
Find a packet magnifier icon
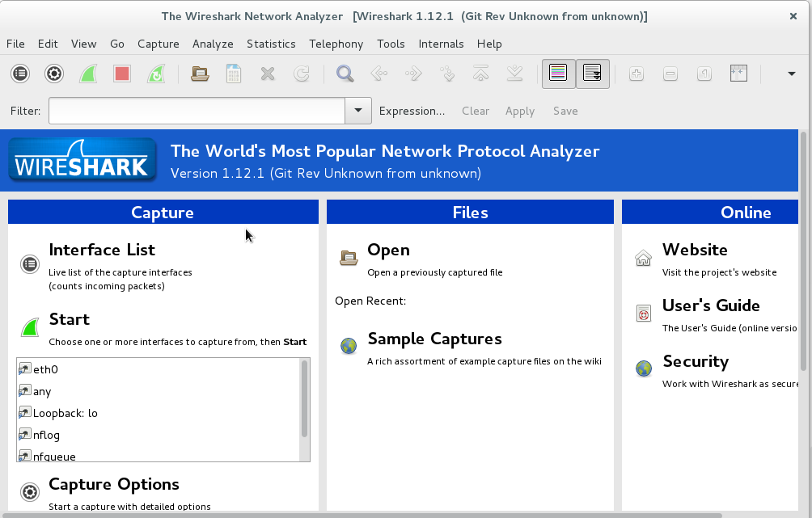pos(345,74)
